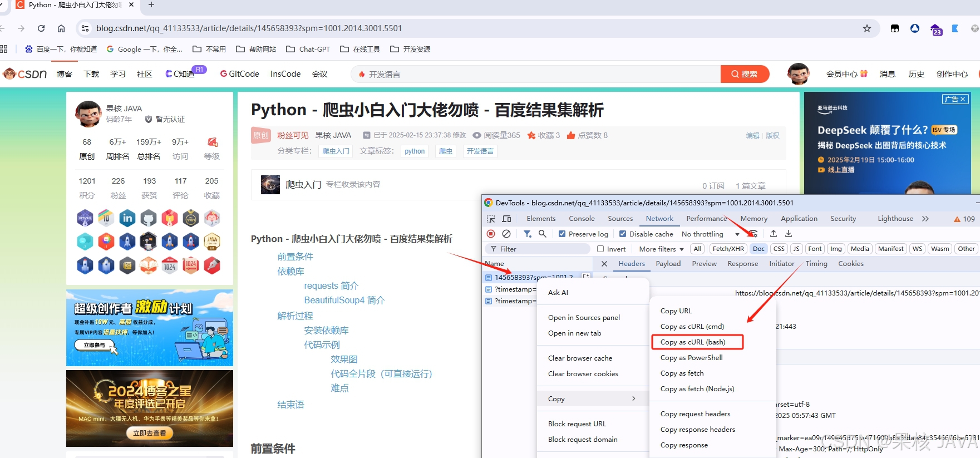980x458 pixels.
Task: Open DevTools warnings counter showing 109
Action: [x=964, y=219]
